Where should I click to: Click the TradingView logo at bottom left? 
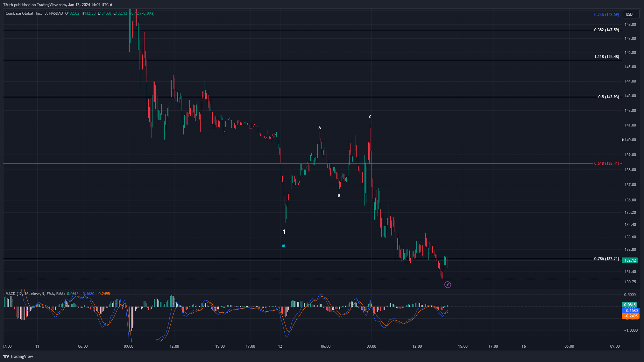tap(18, 356)
